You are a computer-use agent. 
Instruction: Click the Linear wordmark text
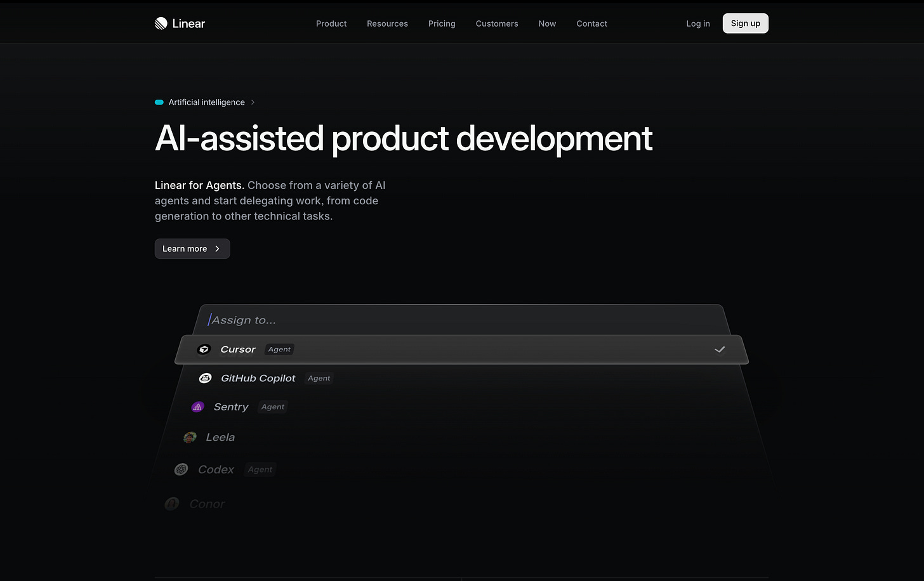[x=188, y=23]
